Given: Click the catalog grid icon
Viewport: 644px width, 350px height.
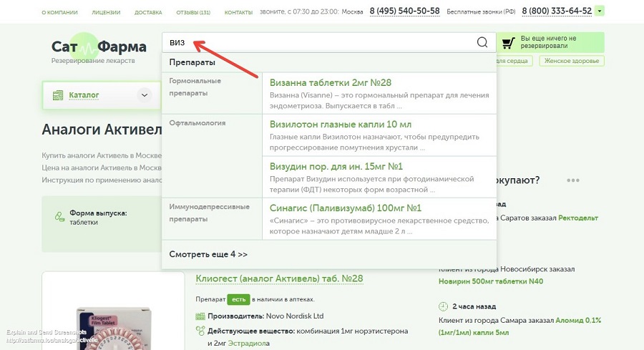Looking at the screenshot, I should coord(58,95).
